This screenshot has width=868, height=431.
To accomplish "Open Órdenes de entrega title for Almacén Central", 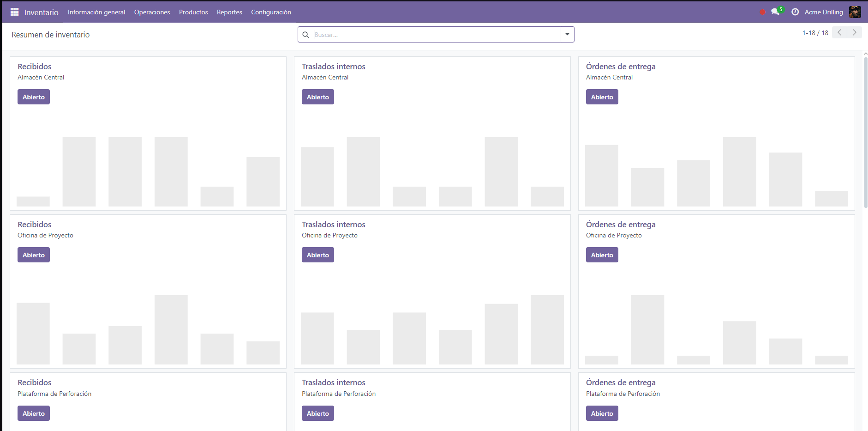I will click(621, 67).
